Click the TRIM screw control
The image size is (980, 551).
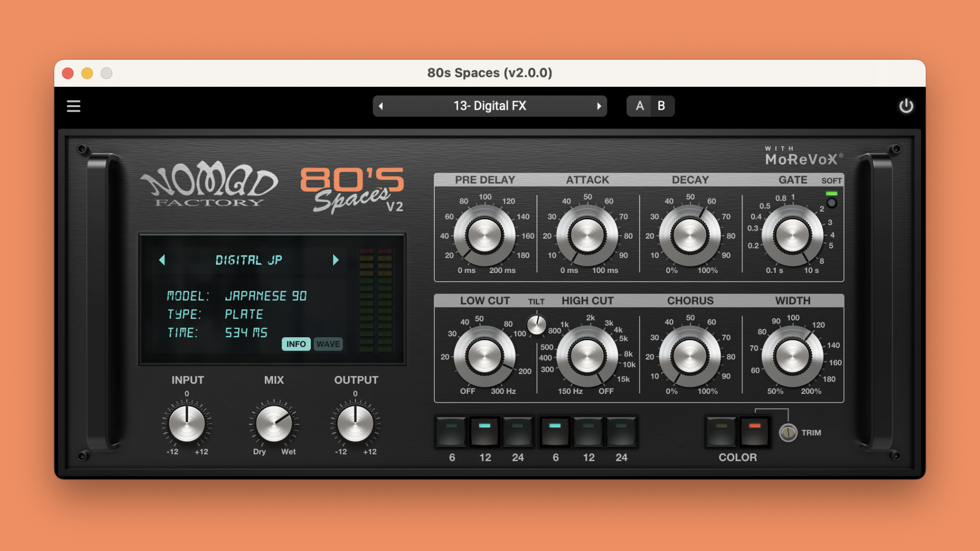(788, 433)
